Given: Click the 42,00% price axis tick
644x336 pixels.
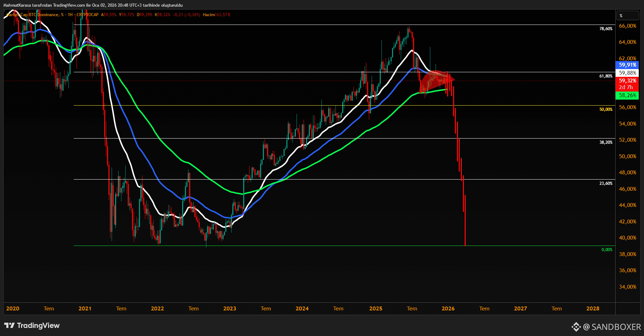Looking at the screenshot, I should 628,222.
